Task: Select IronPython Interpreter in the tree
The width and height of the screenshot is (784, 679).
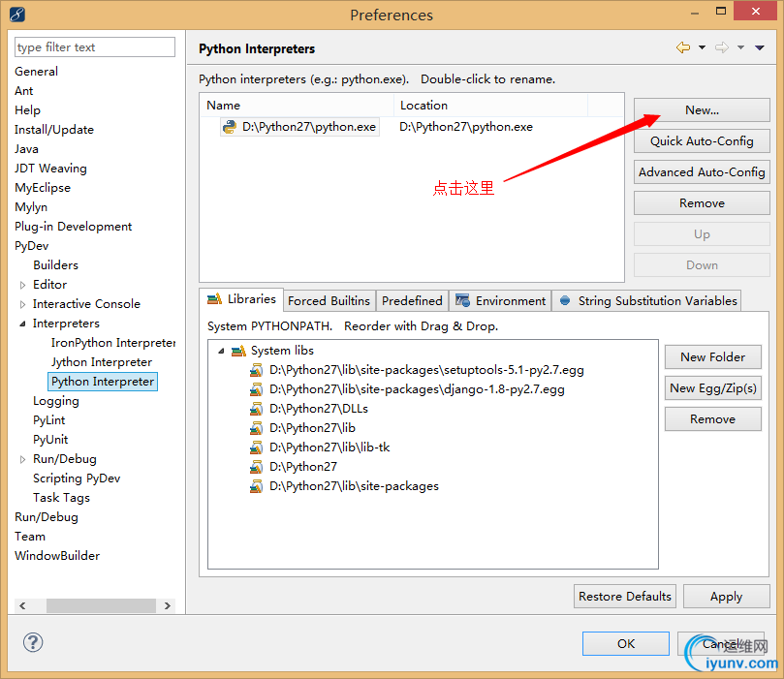Action: click(x=113, y=343)
